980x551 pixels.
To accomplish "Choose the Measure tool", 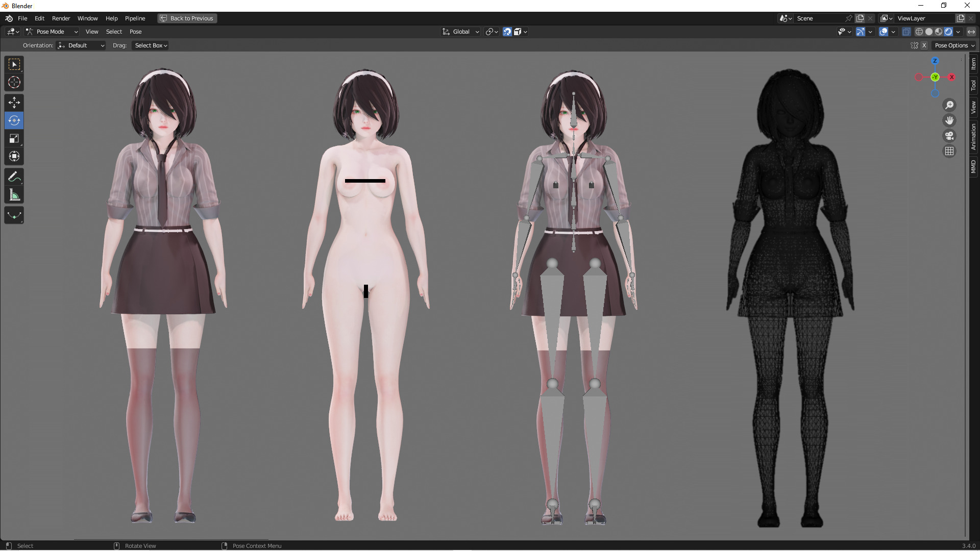I will coord(14,195).
